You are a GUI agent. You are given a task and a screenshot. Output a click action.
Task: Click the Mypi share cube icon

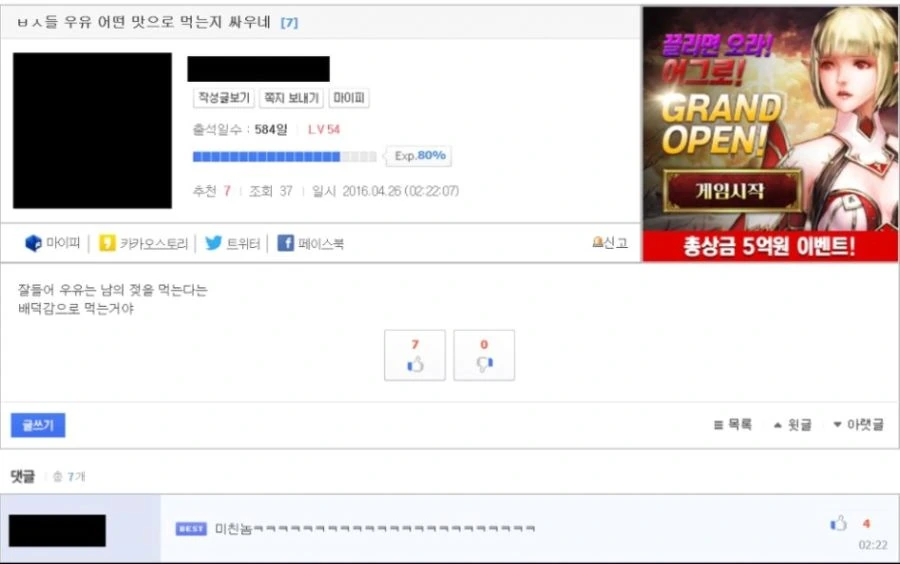(x=33, y=243)
